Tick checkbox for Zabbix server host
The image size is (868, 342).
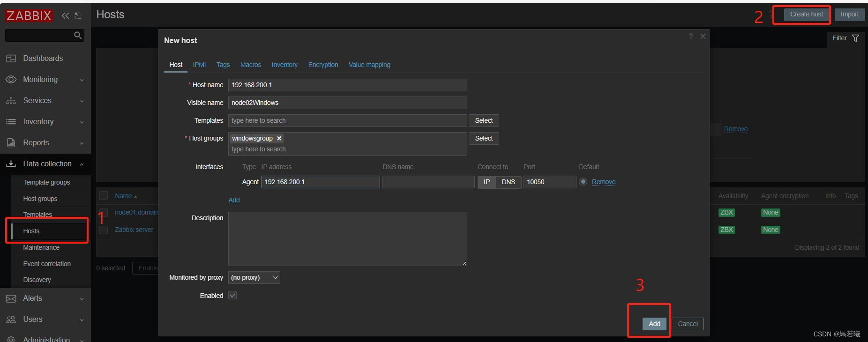point(104,230)
